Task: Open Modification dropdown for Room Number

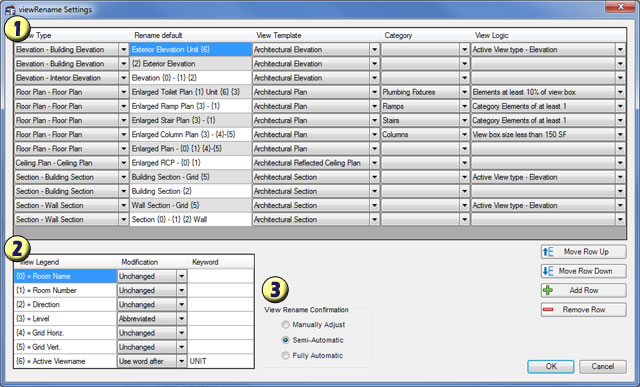Action: pos(182,291)
